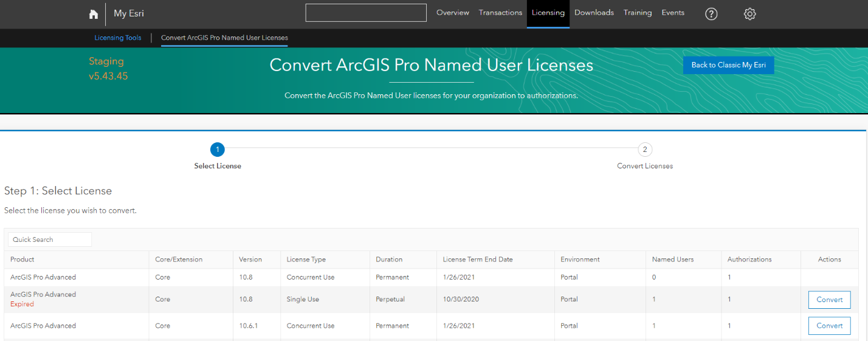Open the Transactions menu item

point(500,13)
